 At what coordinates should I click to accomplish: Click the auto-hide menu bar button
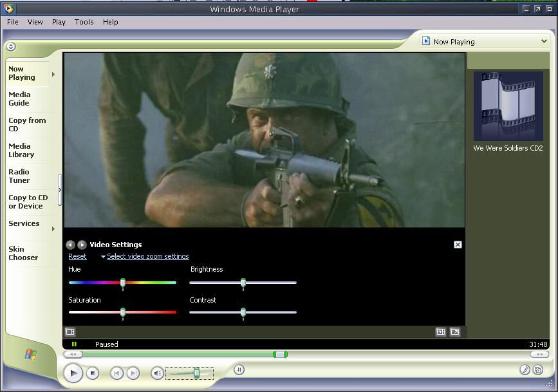[x=11, y=46]
